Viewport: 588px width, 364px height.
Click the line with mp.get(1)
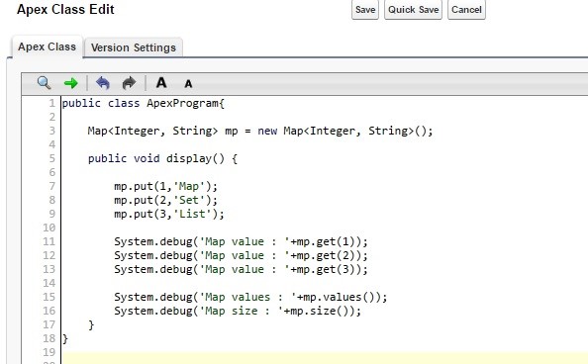coord(242,241)
